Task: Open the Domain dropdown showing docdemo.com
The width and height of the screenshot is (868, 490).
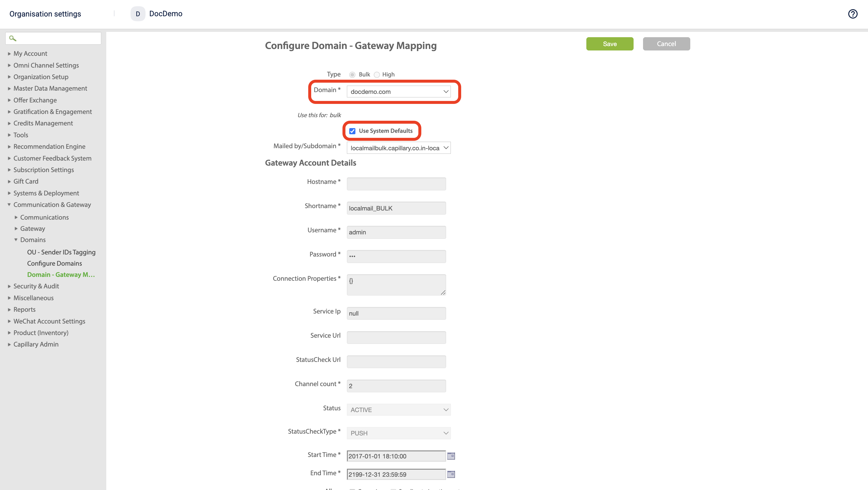Action: coord(398,92)
